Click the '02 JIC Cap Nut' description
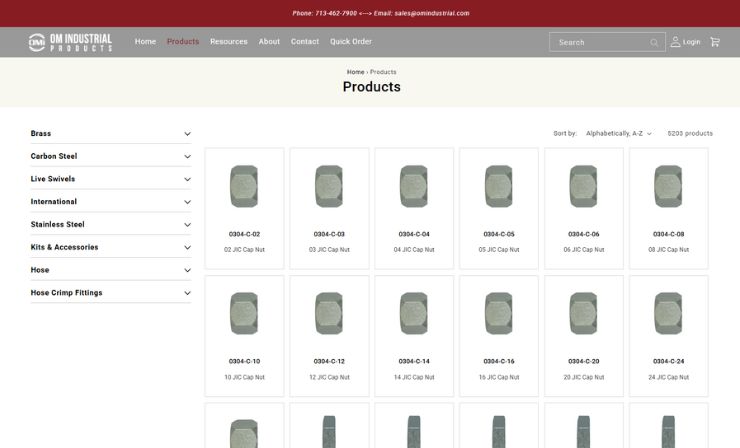This screenshot has width=740, height=448. [244, 250]
